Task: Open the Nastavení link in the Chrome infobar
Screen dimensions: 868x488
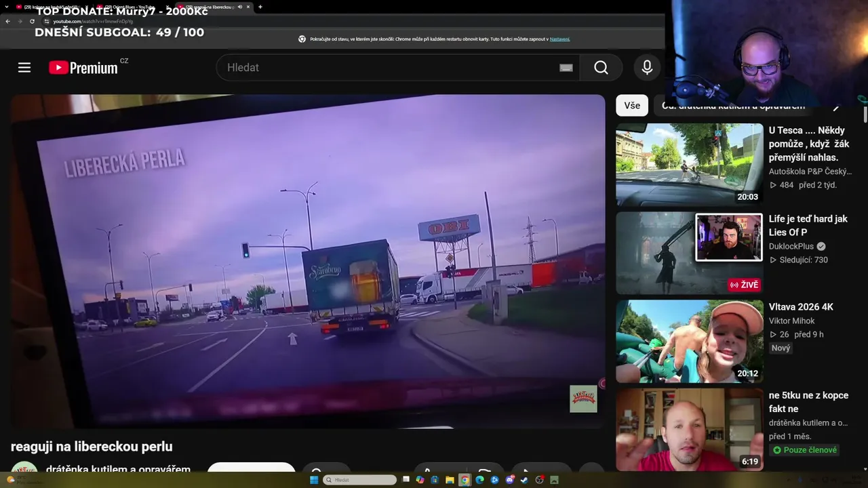Action: tap(559, 39)
